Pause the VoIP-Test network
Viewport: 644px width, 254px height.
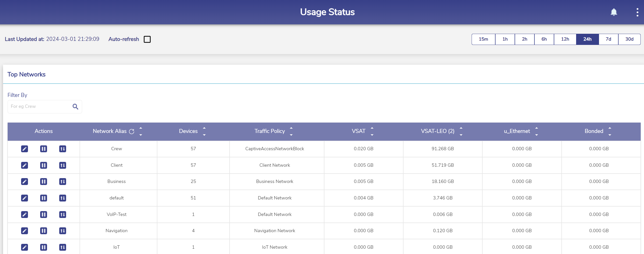click(43, 214)
